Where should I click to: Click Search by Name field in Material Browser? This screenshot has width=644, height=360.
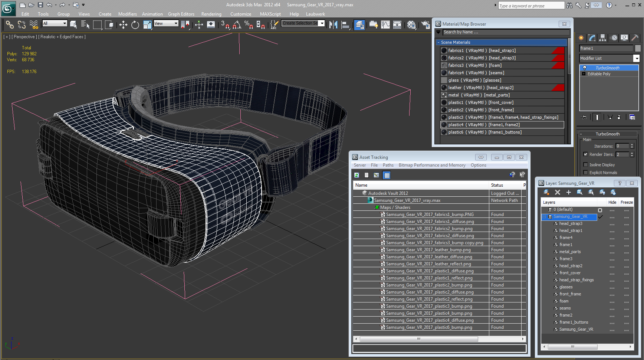tap(506, 32)
